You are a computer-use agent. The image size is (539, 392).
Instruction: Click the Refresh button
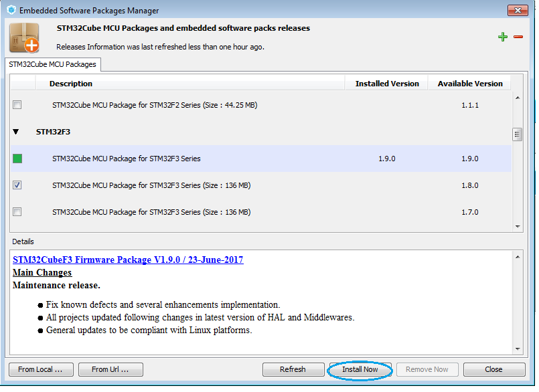click(x=293, y=369)
